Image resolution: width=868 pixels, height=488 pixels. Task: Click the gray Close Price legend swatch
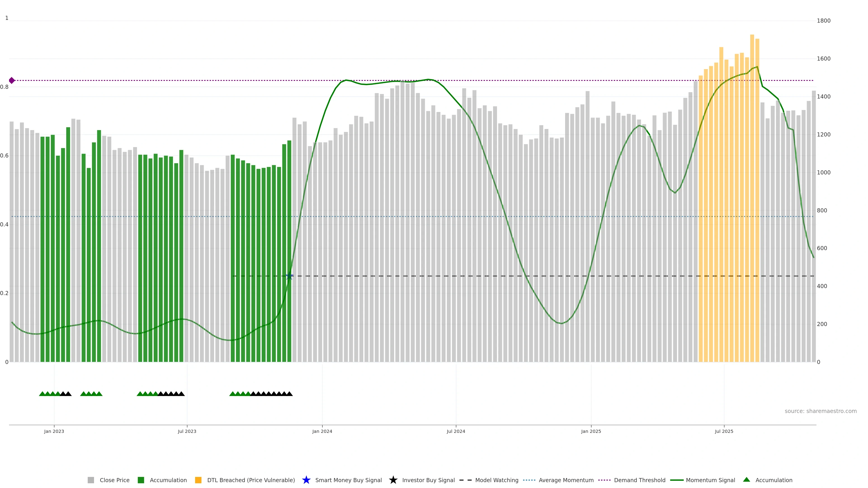tap(91, 480)
